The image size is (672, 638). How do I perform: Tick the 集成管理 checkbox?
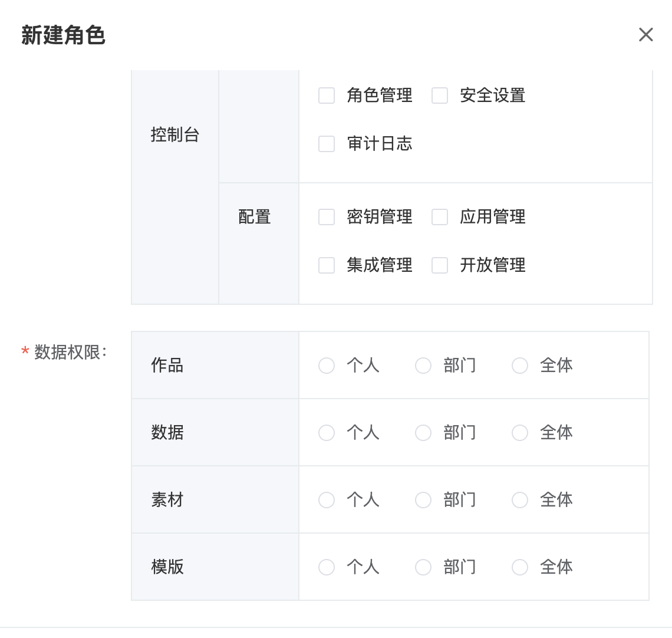click(x=327, y=265)
